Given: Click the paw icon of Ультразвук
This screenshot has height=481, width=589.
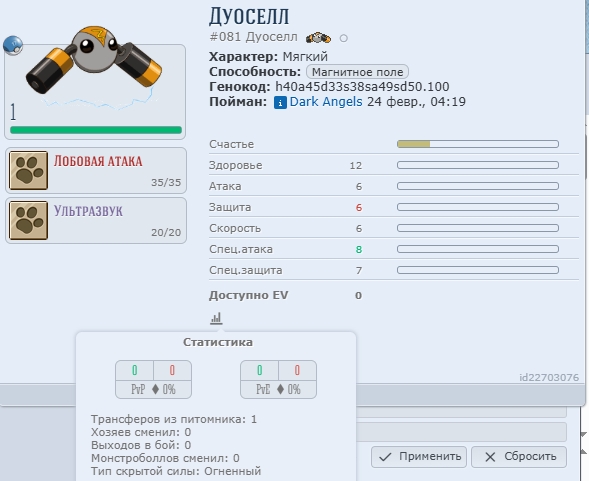Looking at the screenshot, I should tap(29, 220).
